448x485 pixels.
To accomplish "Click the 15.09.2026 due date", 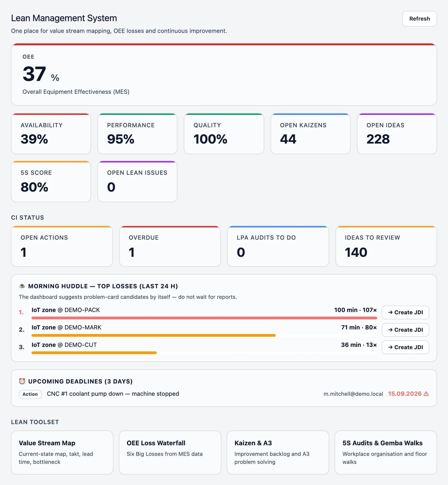I will [405, 394].
